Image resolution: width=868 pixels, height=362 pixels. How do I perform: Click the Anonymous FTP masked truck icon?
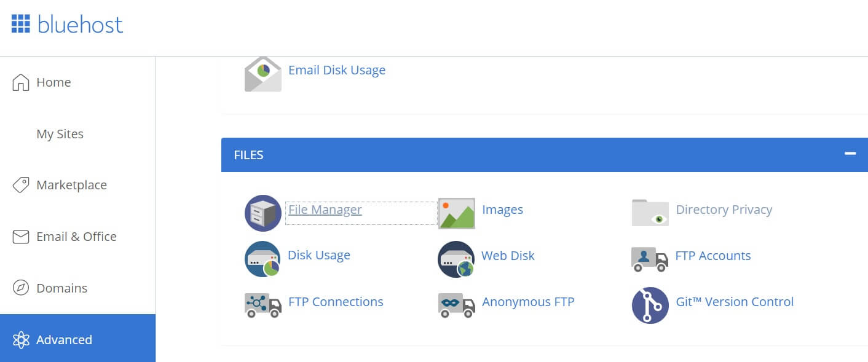tap(457, 305)
